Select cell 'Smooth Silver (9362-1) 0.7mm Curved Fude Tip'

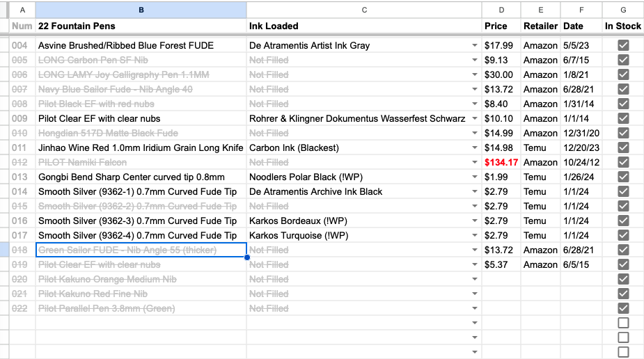(141, 191)
